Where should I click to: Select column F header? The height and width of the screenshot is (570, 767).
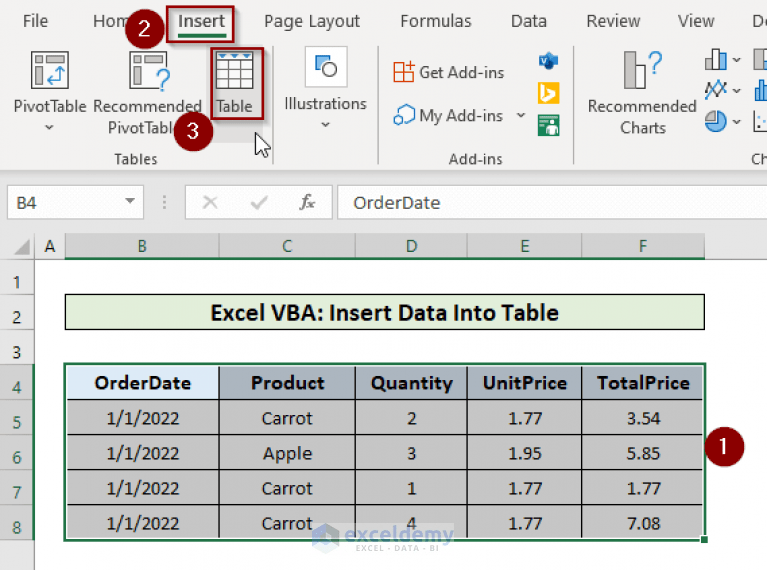point(643,246)
